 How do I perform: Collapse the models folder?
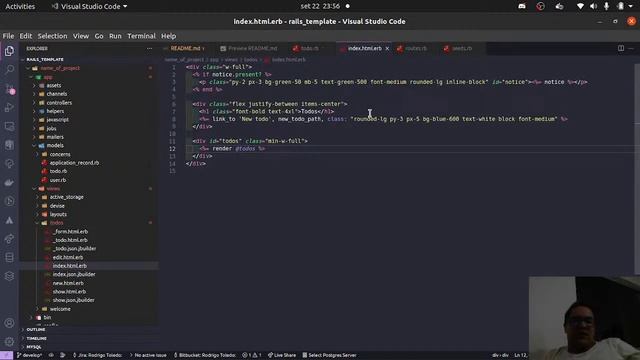click(x=55, y=145)
